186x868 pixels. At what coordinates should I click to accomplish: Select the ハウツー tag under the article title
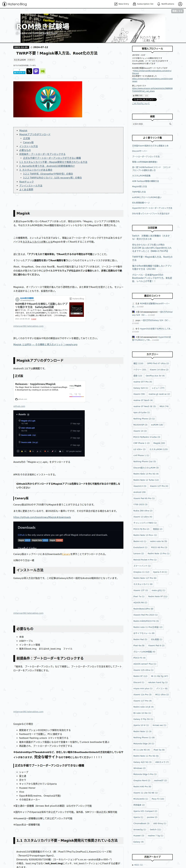(x=31, y=60)
